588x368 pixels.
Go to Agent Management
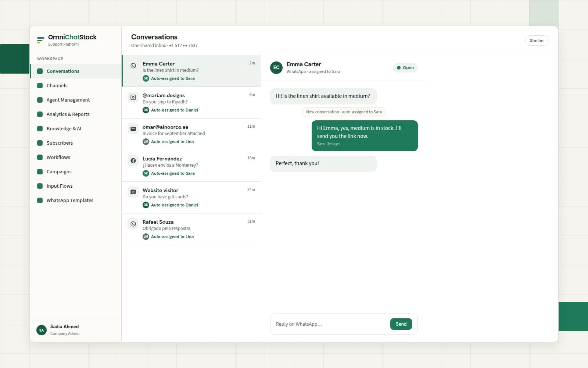76,100
